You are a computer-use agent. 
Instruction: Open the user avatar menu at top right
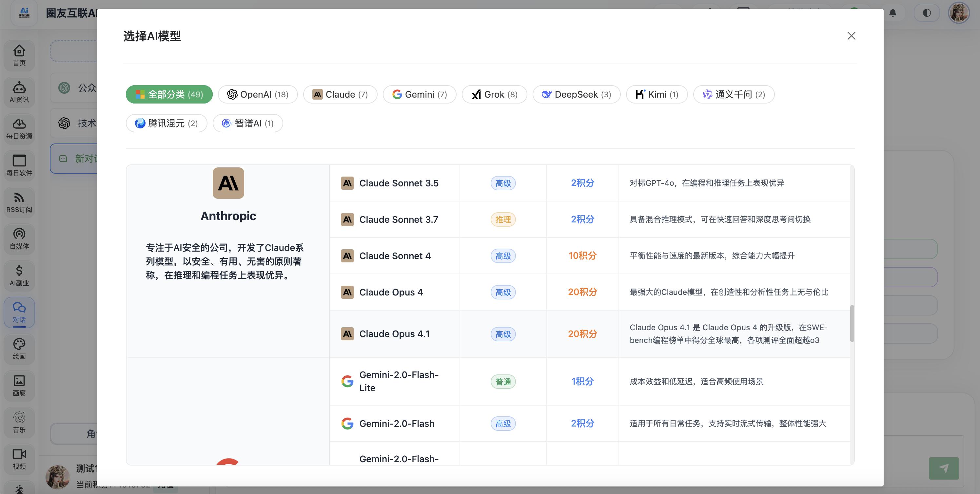coord(959,13)
